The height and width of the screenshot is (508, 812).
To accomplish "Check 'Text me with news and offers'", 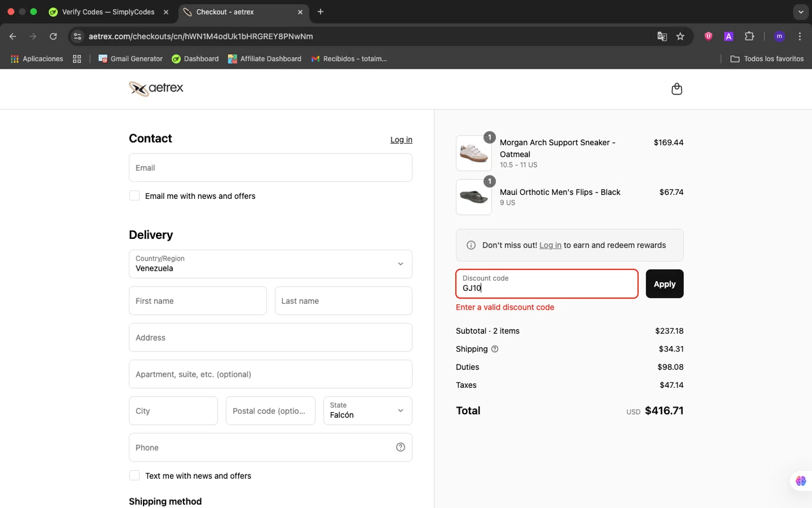I will coord(134,476).
